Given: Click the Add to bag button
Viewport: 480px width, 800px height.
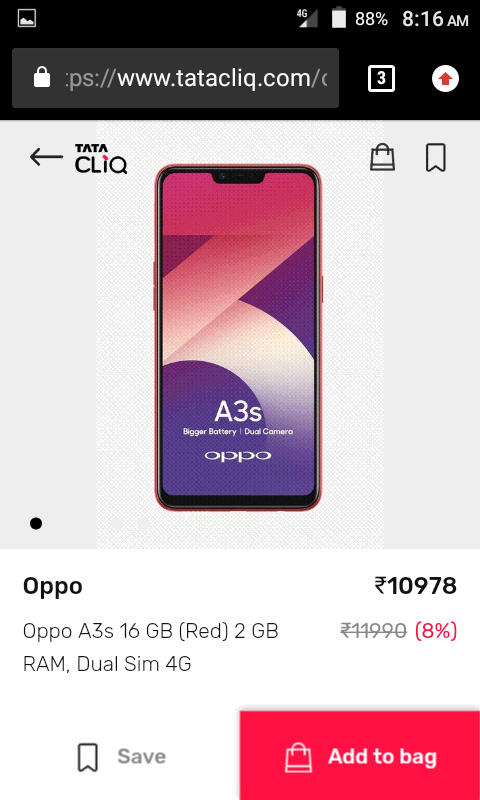Looking at the screenshot, I should 360,755.
